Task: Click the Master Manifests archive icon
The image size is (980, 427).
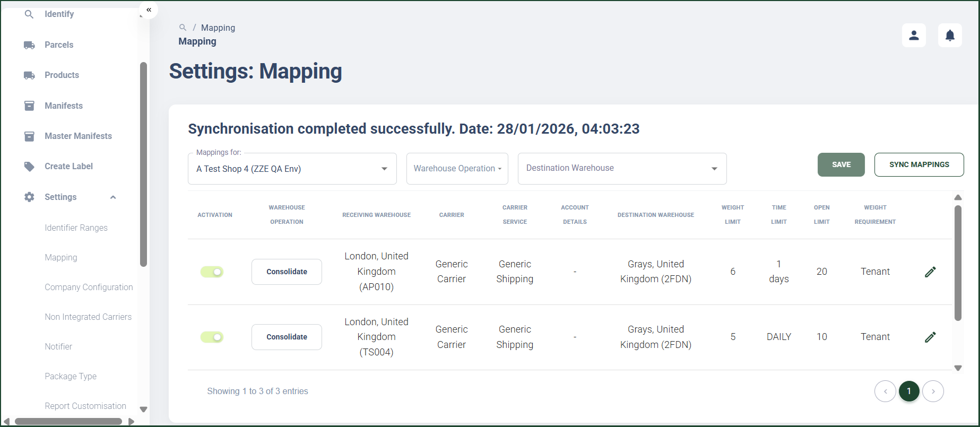Action: 29,136
